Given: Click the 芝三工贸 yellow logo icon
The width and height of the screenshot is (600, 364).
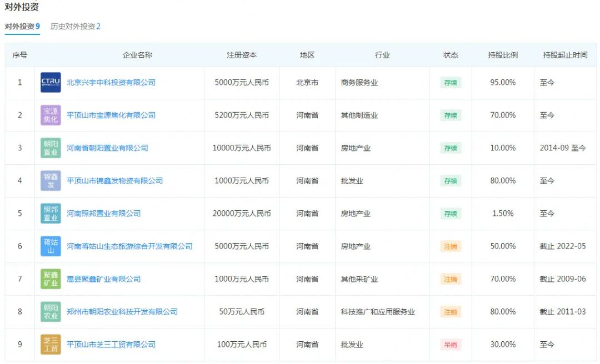Looking at the screenshot, I should [51, 344].
